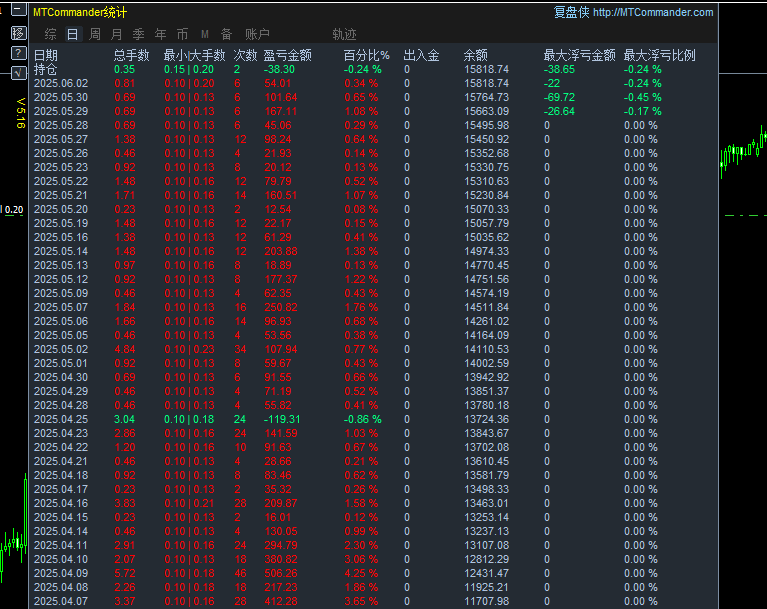Switch to the 账户 account tab
The image size is (767, 609).
(x=257, y=34)
